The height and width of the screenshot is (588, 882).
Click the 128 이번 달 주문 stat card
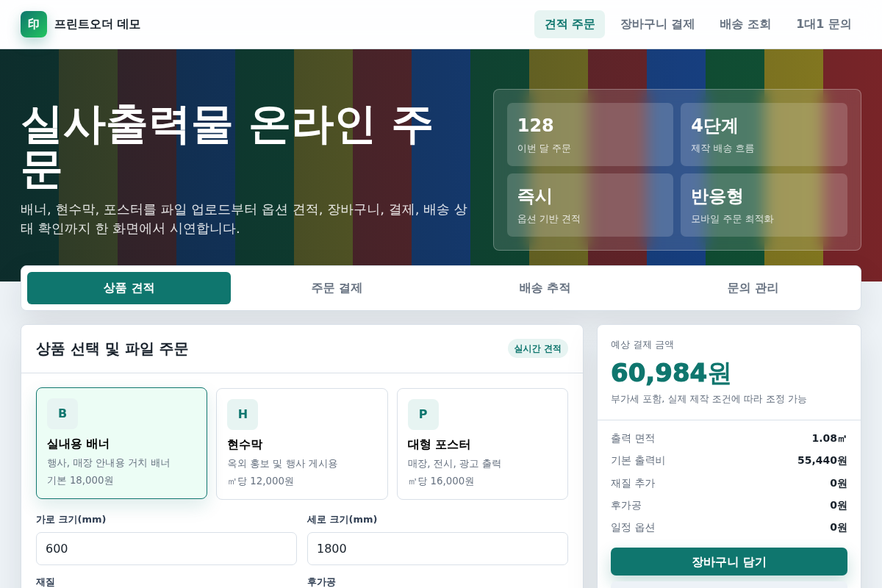tap(590, 135)
